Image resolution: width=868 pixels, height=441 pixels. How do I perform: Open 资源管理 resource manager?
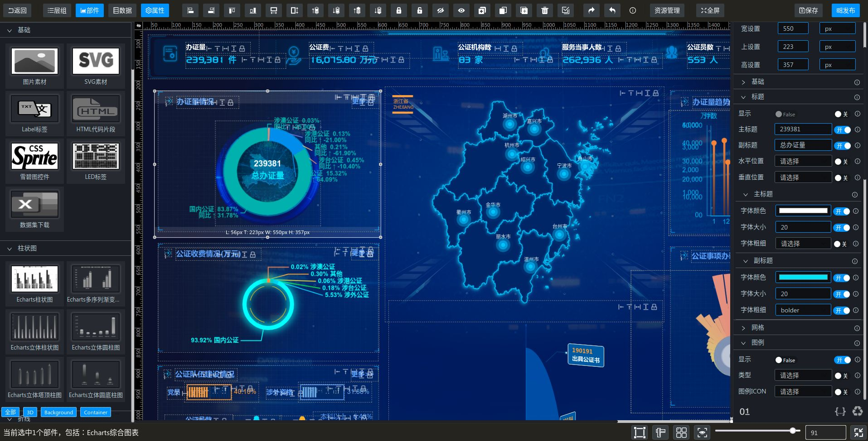pyautogui.click(x=667, y=10)
